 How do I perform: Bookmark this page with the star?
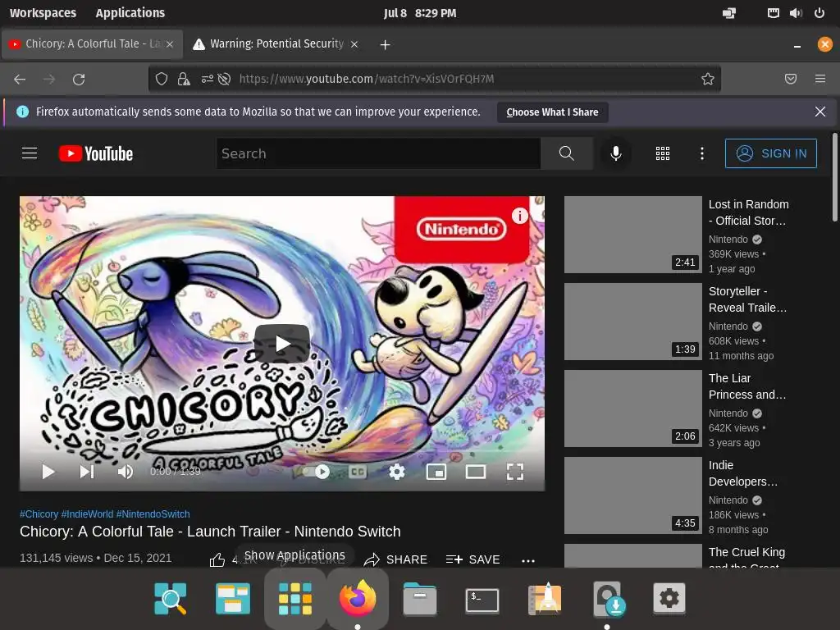tap(708, 80)
